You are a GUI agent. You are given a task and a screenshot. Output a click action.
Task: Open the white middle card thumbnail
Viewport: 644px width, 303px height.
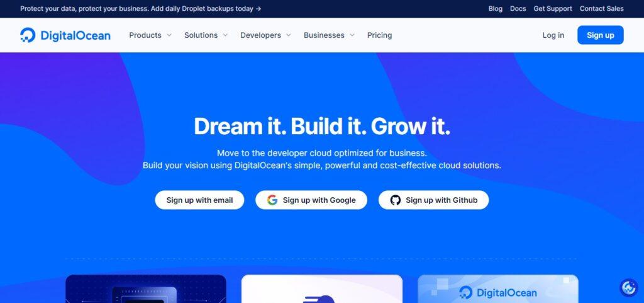coord(322,289)
